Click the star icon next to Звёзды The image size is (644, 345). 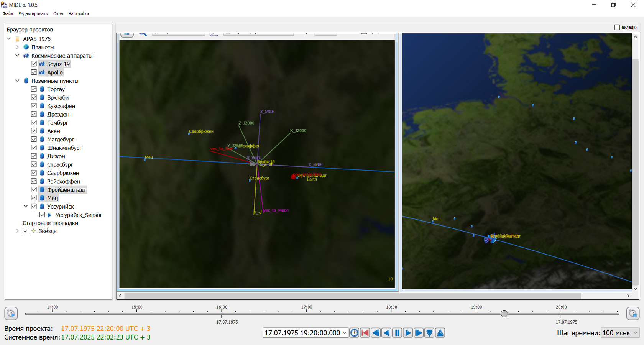click(x=34, y=231)
